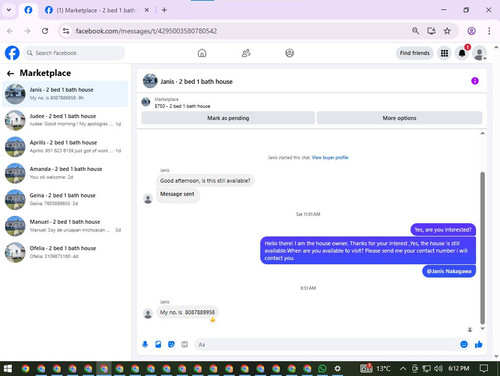Click into the Search Facebook field
Viewport: 500px width, 376px height.
point(74,53)
